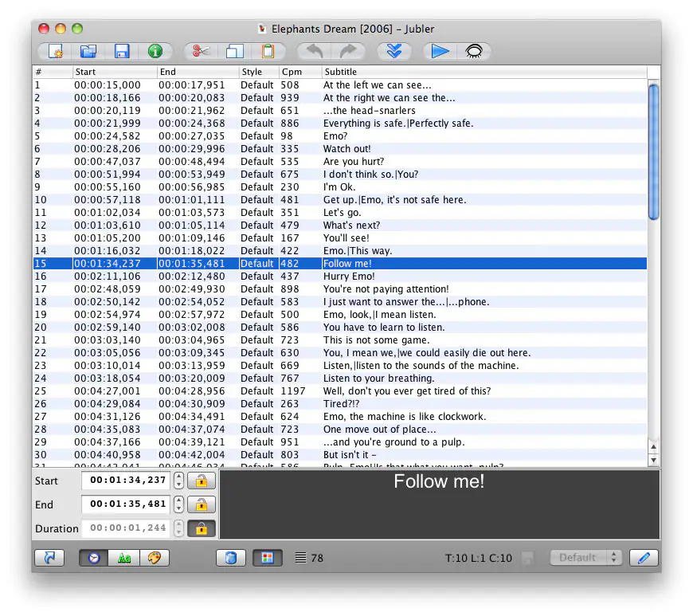
Task: Select subtitle 'Are you hurt?'
Action: [340, 162]
